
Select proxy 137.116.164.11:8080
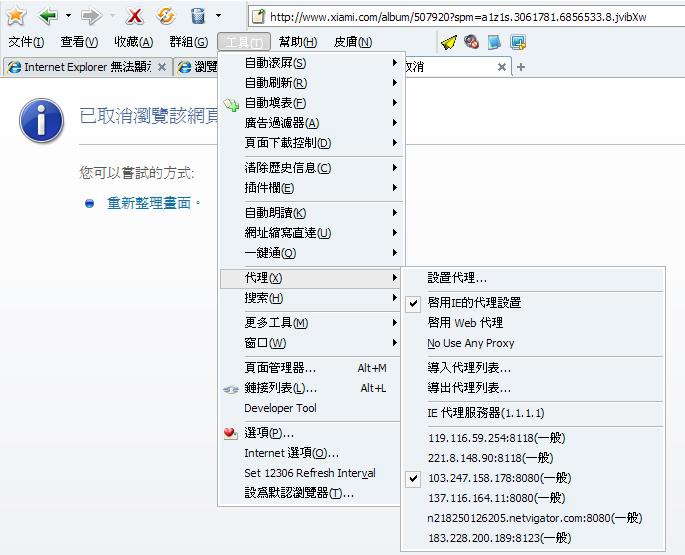pos(533,498)
